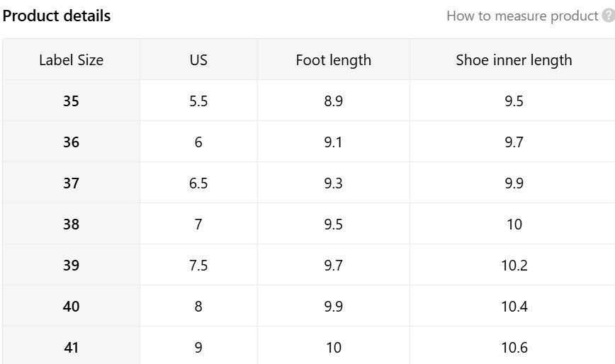Click the 9.1 foot length cell
This screenshot has width=615, height=364.
click(x=333, y=142)
